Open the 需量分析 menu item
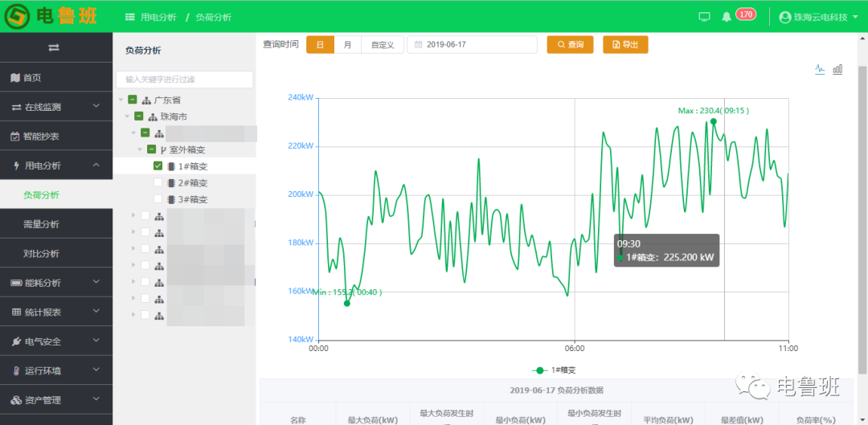Screen dimensions: 868x425 point(41,224)
